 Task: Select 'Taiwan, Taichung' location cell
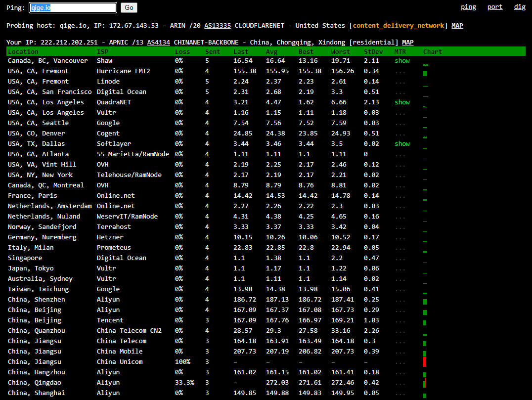pyautogui.click(x=38, y=289)
